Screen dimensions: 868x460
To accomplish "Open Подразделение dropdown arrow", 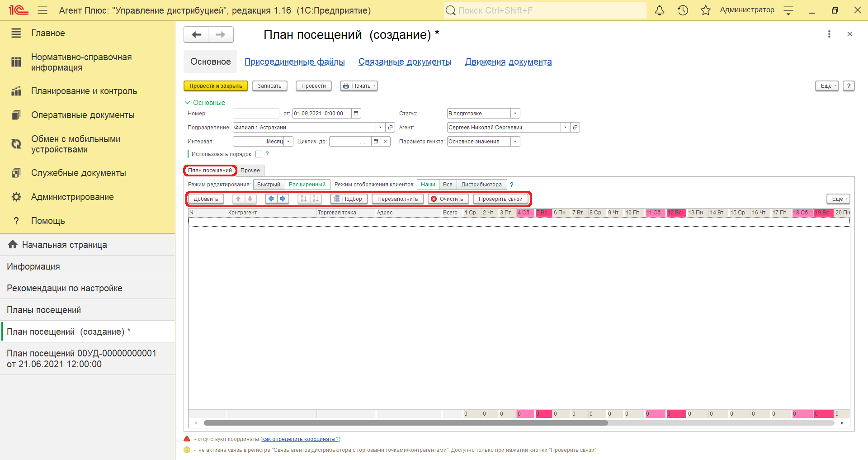I will [381, 128].
